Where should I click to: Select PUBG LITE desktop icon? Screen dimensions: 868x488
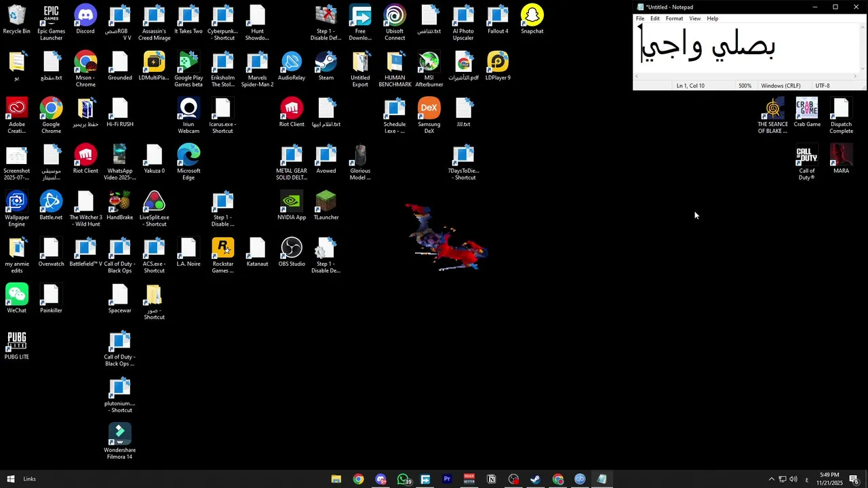point(17,345)
